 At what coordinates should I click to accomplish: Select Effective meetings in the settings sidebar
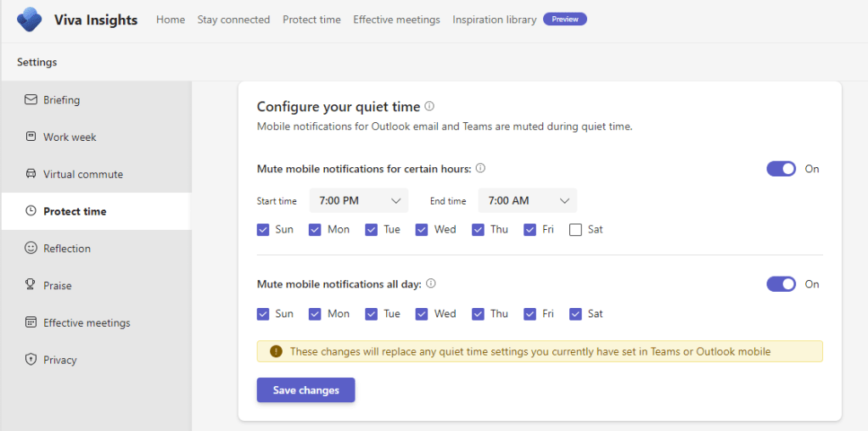(87, 323)
